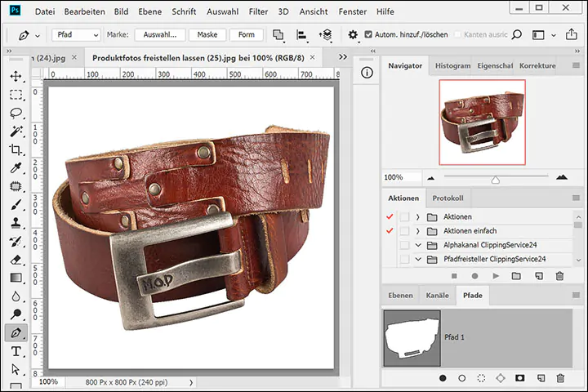This screenshot has height=392, width=588.
Task: Click the Maske button
Action: pyautogui.click(x=207, y=35)
